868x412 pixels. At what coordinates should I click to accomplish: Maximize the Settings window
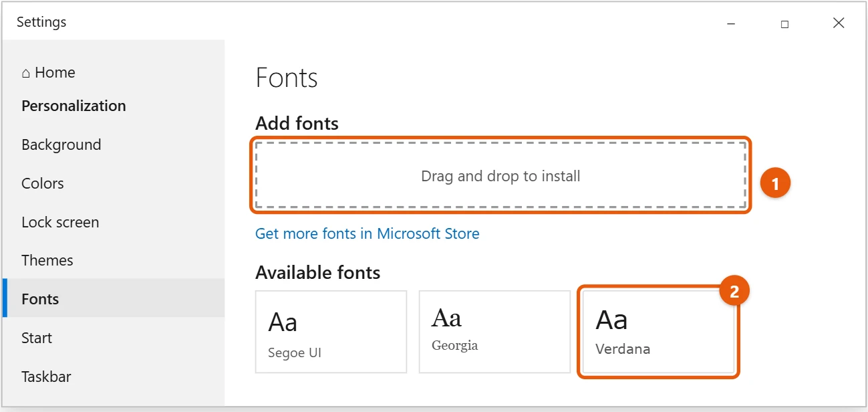tap(784, 23)
